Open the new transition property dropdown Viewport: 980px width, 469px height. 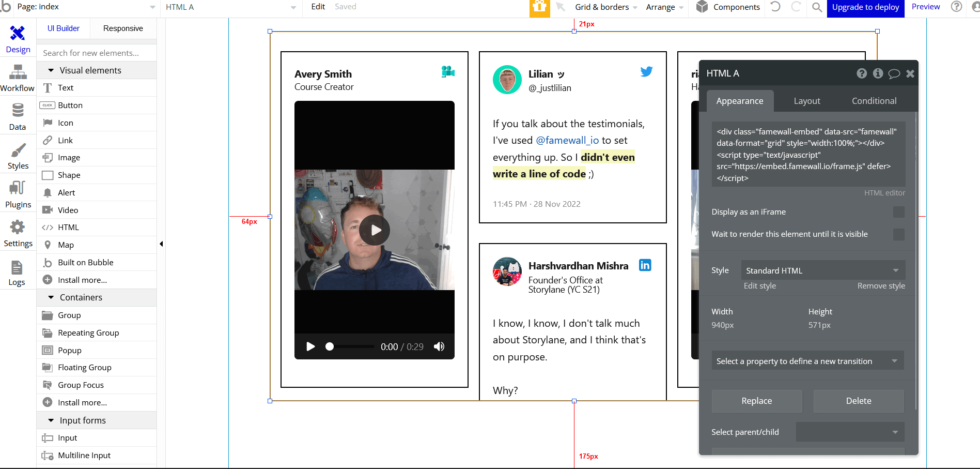(x=807, y=361)
